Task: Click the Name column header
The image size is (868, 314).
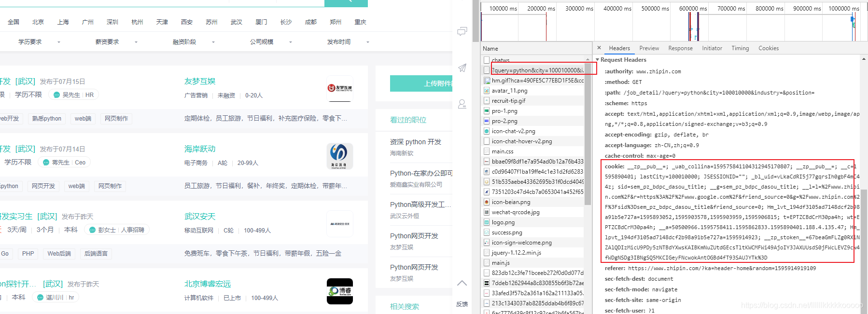Action: (x=536, y=49)
